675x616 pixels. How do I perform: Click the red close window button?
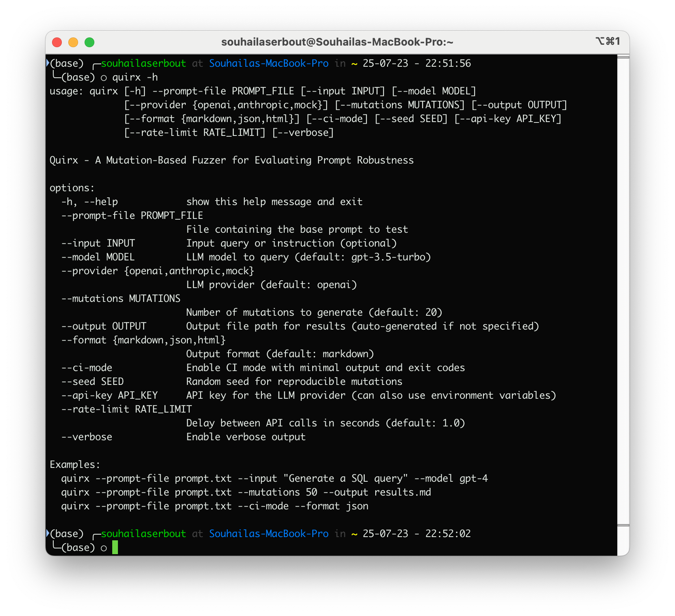click(x=57, y=42)
